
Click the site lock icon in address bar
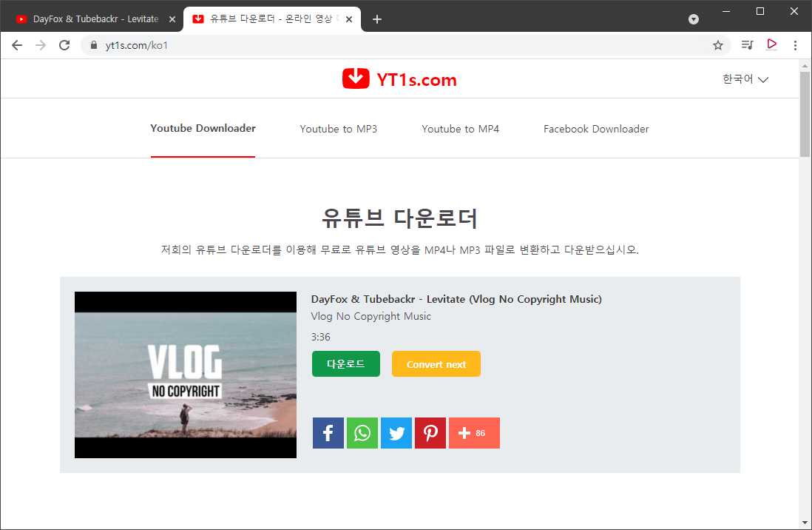point(94,45)
